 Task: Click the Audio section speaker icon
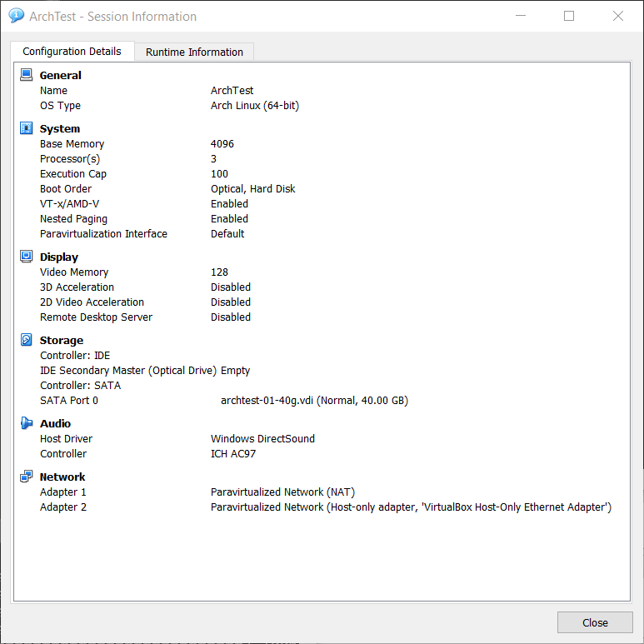pos(27,422)
